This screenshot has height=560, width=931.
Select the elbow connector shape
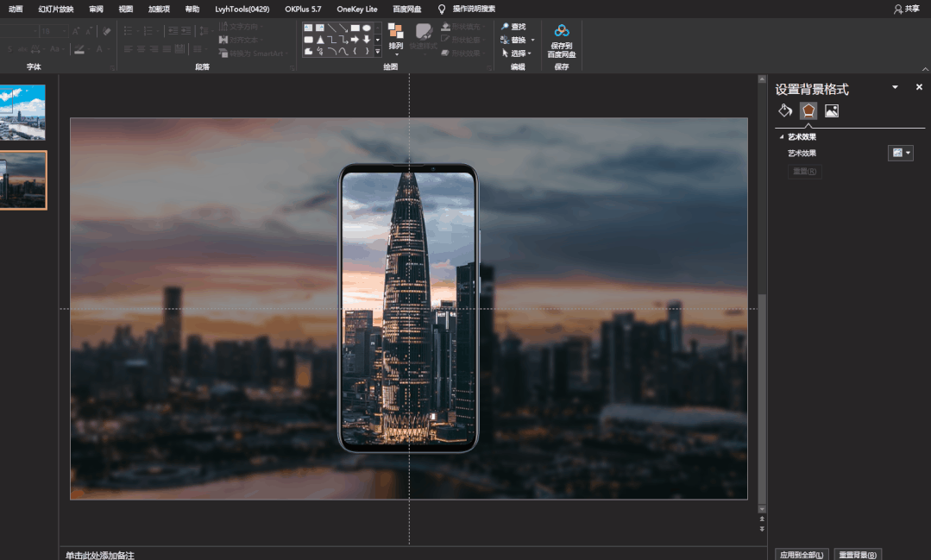[332, 40]
